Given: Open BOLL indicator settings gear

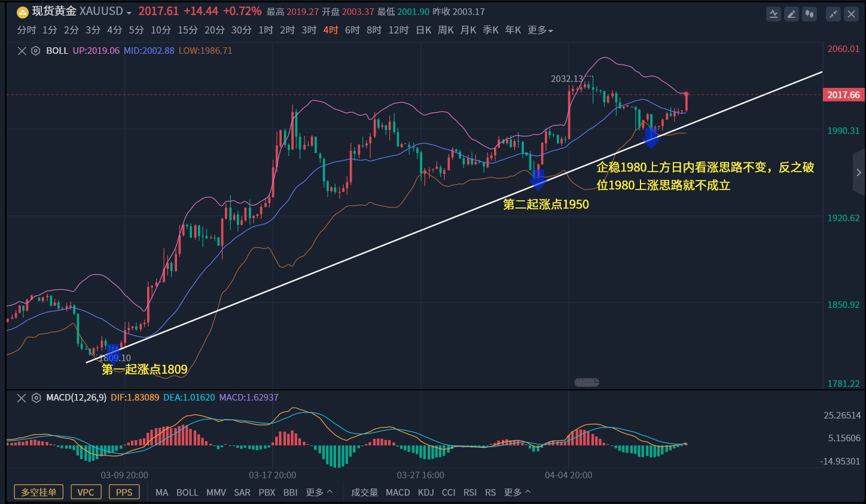Looking at the screenshot, I should click(35, 51).
